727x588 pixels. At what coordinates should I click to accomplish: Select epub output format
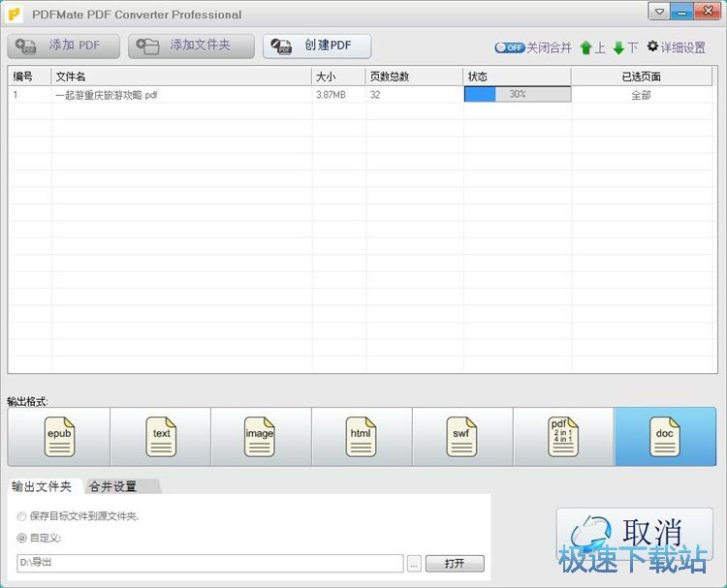59,437
